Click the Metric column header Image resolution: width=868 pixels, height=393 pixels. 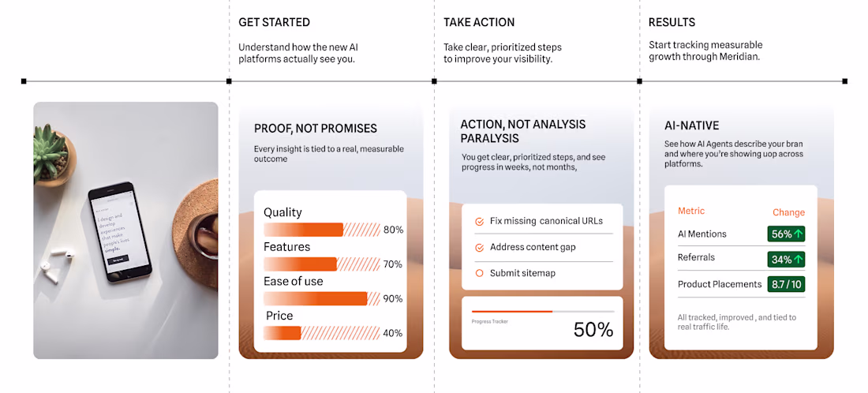[x=691, y=211]
